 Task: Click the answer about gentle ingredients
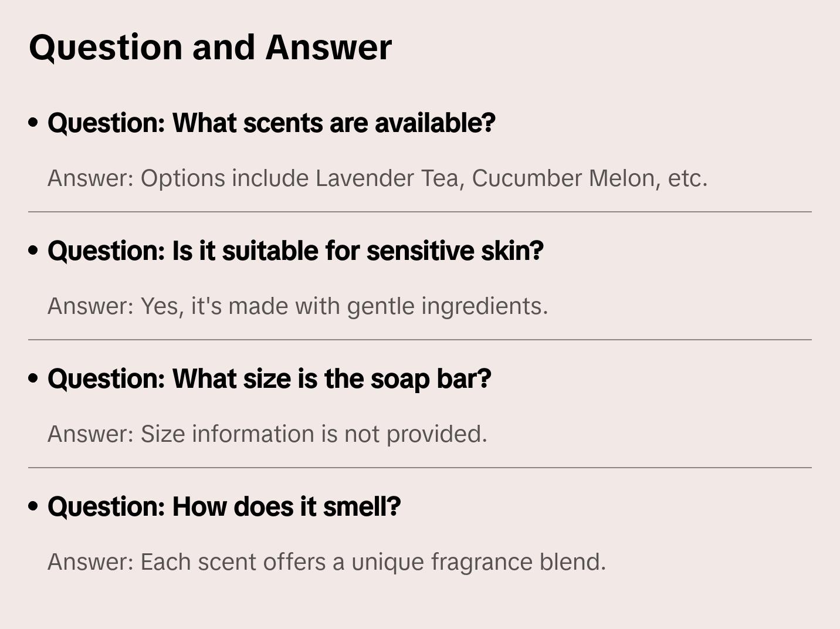tap(297, 306)
